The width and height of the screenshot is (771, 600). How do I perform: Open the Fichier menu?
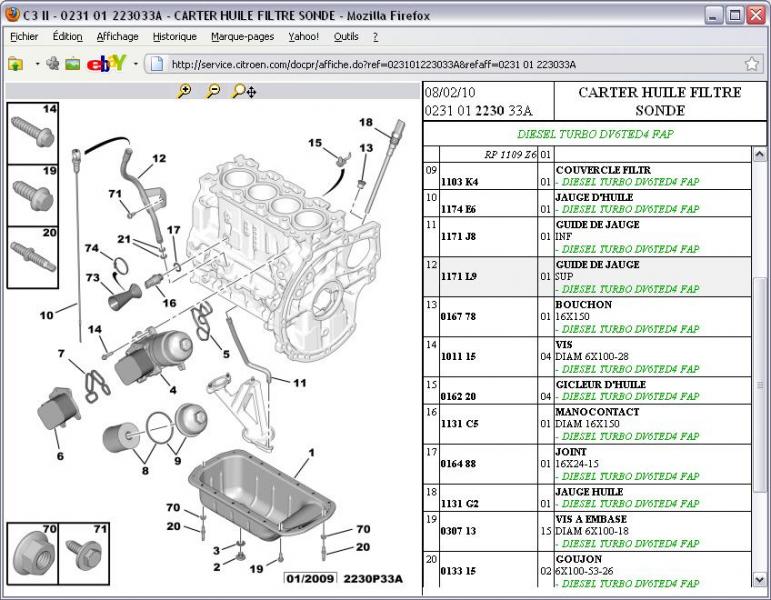point(24,36)
